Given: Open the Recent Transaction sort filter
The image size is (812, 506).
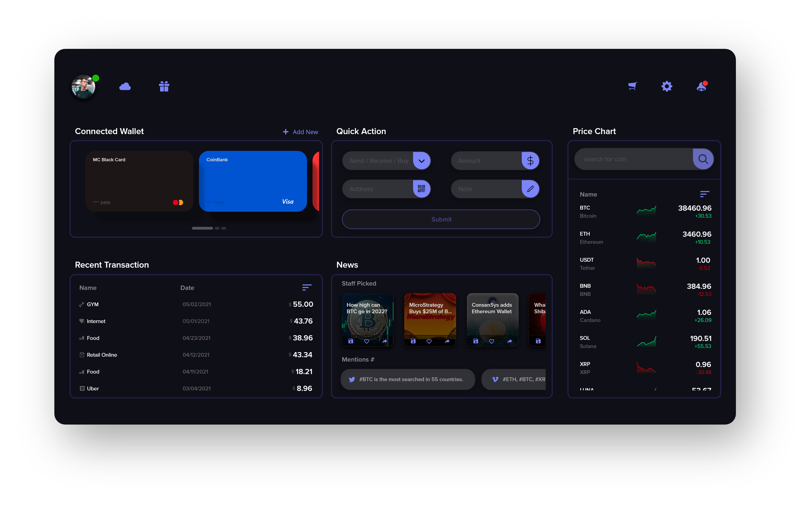Looking at the screenshot, I should [x=307, y=287].
